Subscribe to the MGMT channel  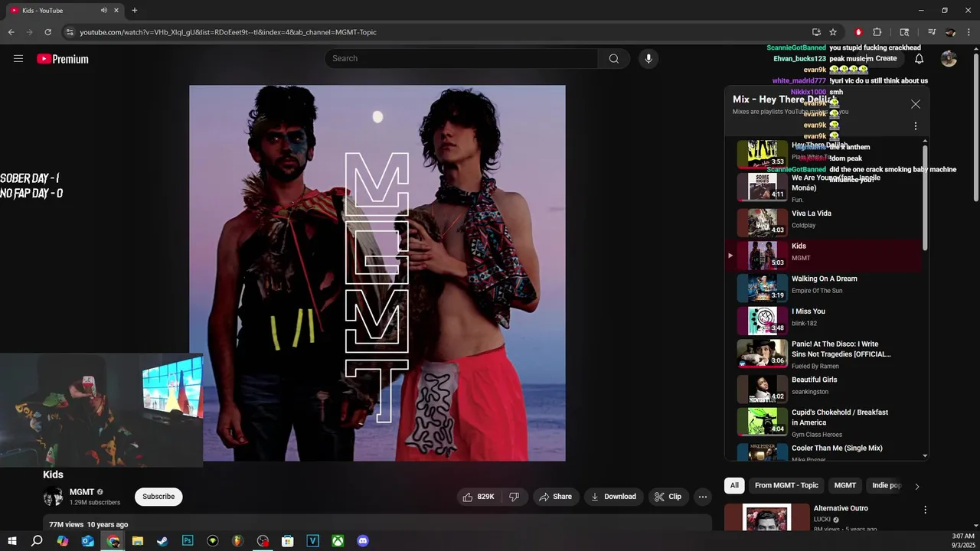pyautogui.click(x=158, y=497)
